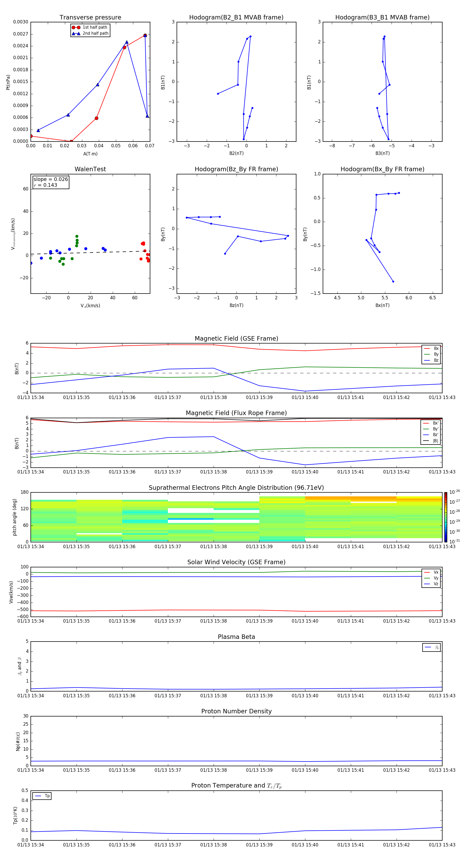Click the "Bz(nT)" x-axis label

pos(236,305)
